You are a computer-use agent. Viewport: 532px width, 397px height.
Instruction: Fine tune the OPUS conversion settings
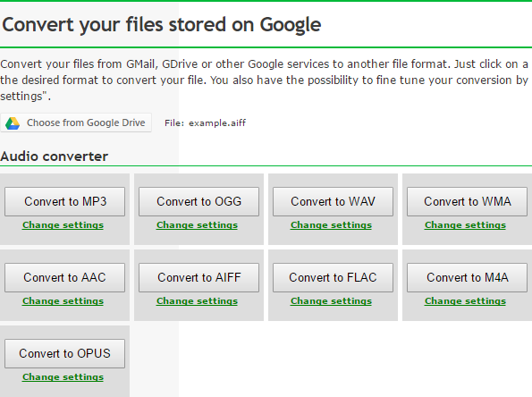point(63,377)
